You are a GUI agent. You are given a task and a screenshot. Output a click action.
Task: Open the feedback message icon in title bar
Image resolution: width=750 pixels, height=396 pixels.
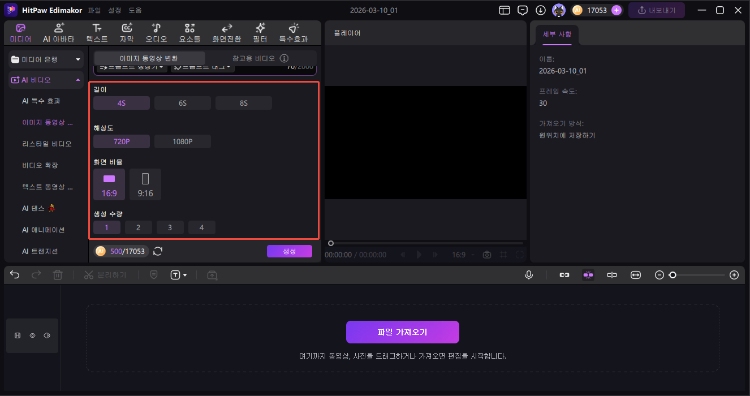(x=523, y=10)
